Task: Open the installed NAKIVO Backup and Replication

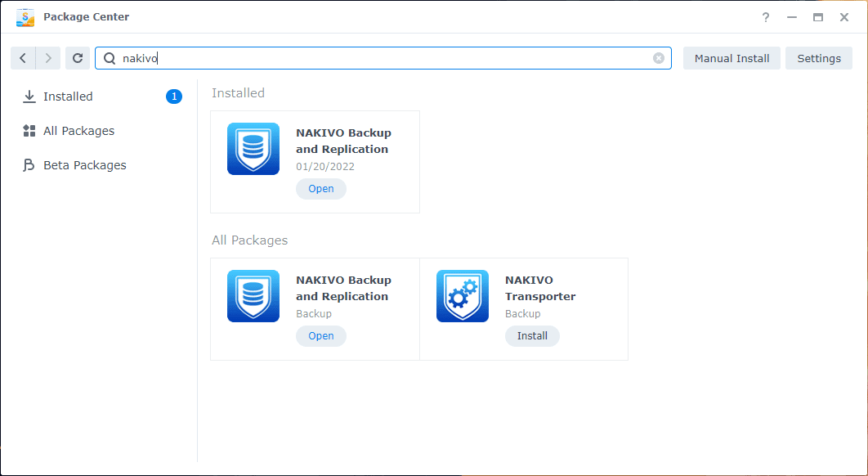Action: click(x=321, y=189)
